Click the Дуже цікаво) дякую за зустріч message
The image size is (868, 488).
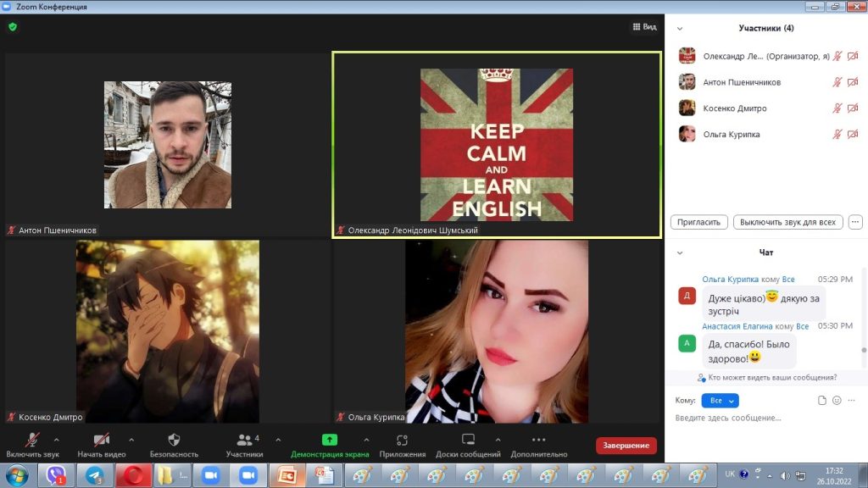tap(764, 304)
